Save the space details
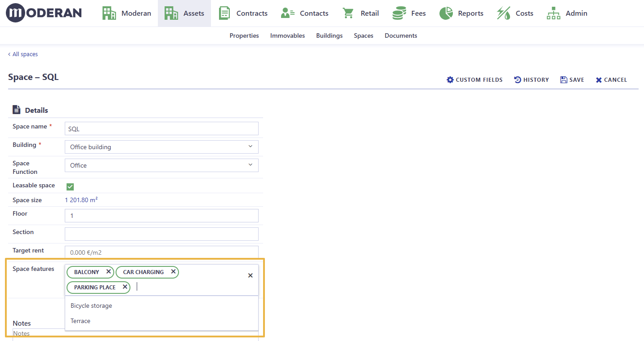 point(572,80)
